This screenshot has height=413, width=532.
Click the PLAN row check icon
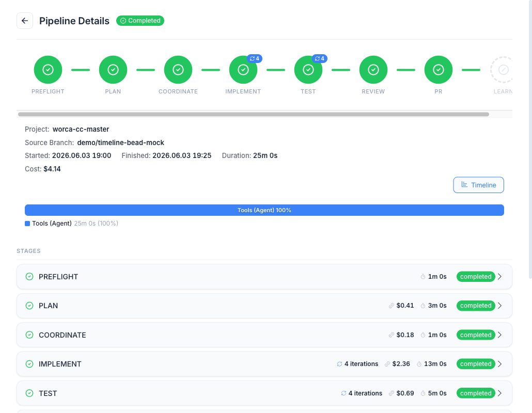click(29, 306)
